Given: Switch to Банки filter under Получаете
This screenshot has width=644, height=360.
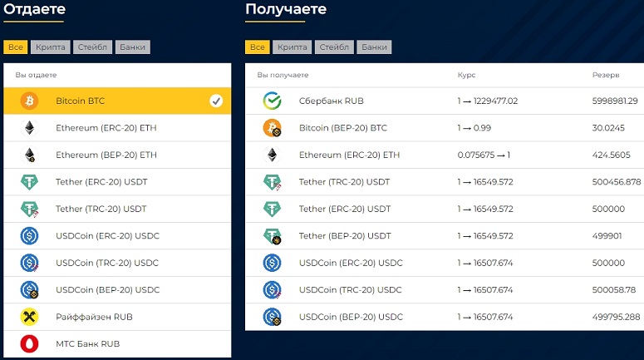Looking at the screenshot, I should point(374,47).
